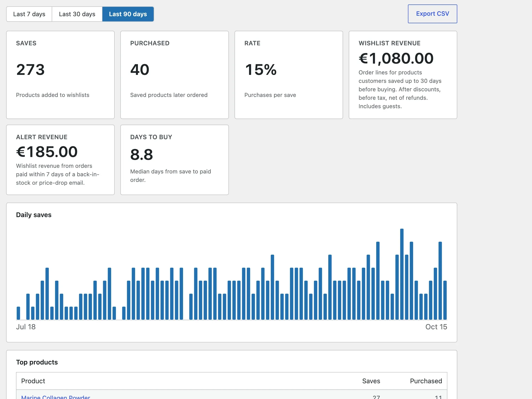Click 'Median days from save to paid order' text
This screenshot has height=399, width=532.
[171, 176]
